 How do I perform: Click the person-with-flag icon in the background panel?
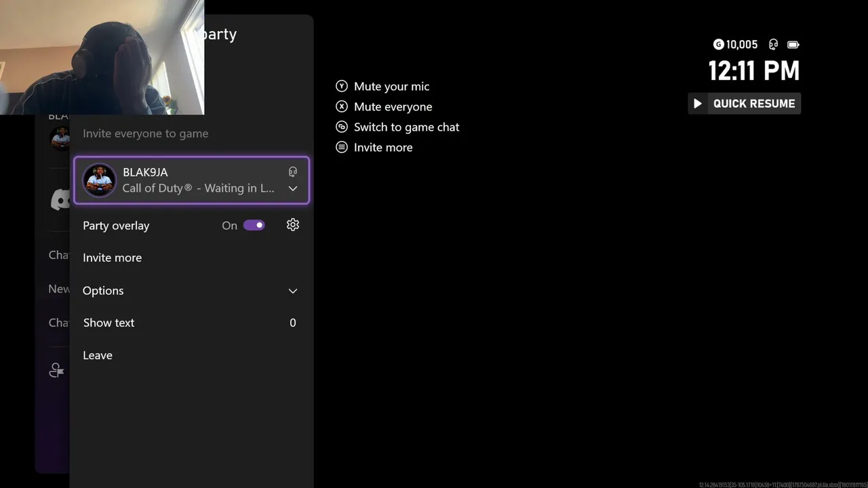pyautogui.click(x=56, y=370)
